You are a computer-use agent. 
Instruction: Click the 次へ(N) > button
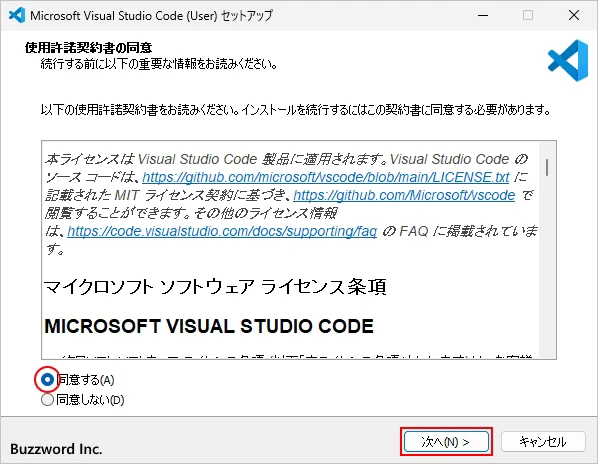point(446,442)
